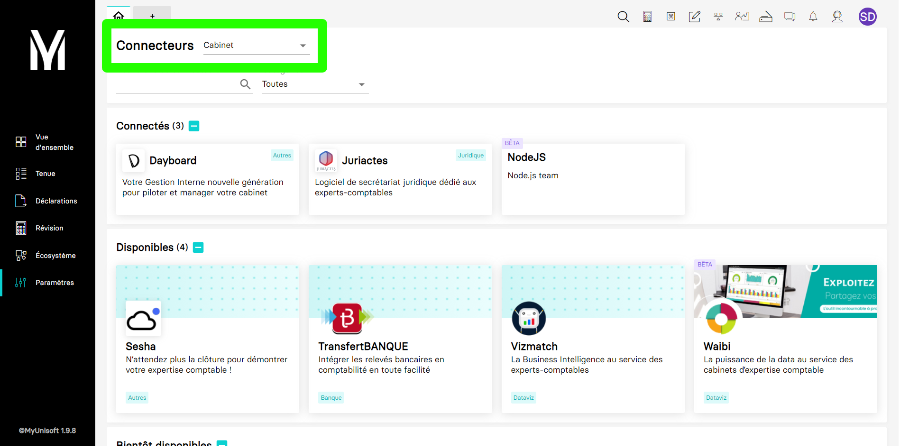Click the Dayboard logo icon
The image size is (900, 446).
pyautogui.click(x=133, y=161)
